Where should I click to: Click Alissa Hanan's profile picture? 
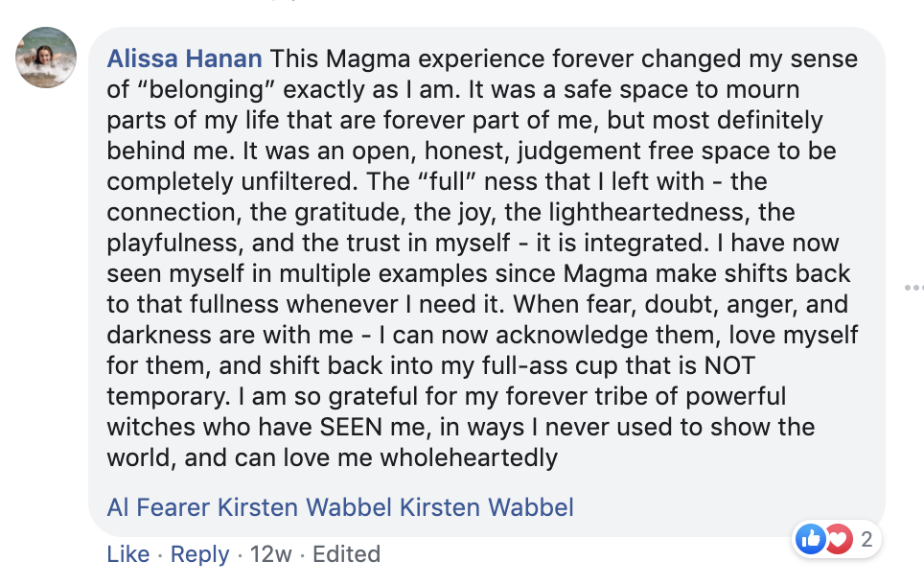pyautogui.click(x=46, y=58)
